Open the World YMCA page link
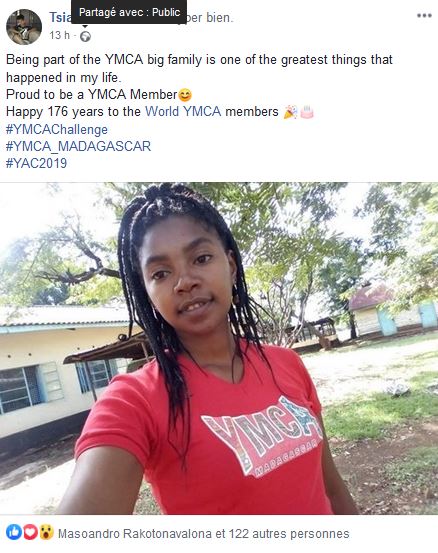The height and width of the screenshot is (553, 438). (183, 111)
